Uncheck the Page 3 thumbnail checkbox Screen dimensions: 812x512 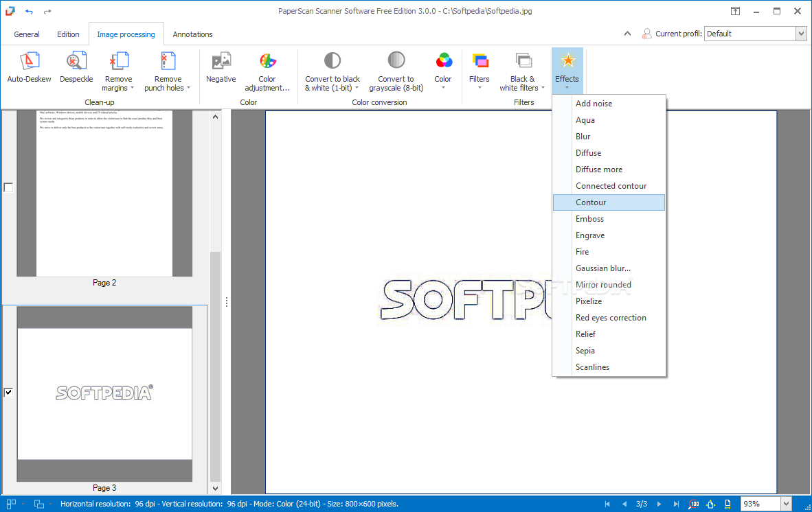(8, 392)
